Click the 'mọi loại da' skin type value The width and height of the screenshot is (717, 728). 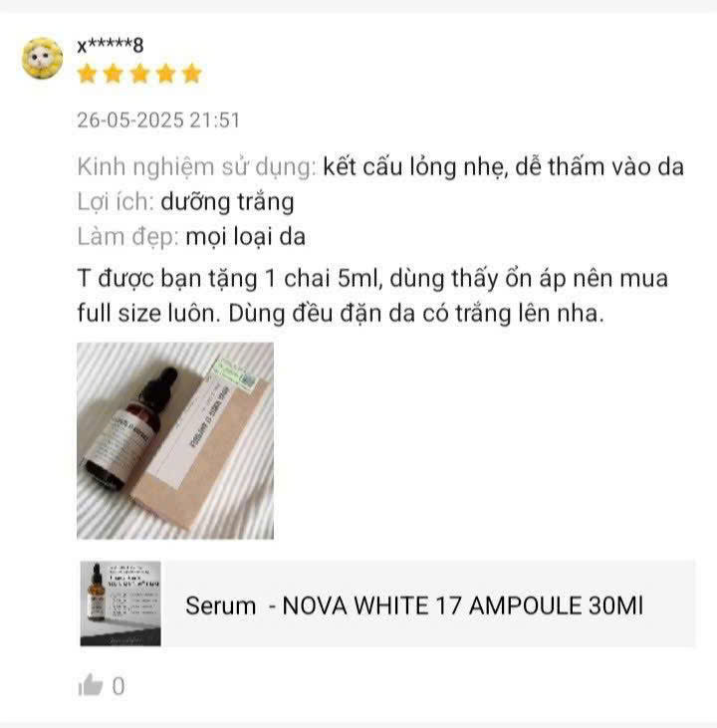click(246, 237)
